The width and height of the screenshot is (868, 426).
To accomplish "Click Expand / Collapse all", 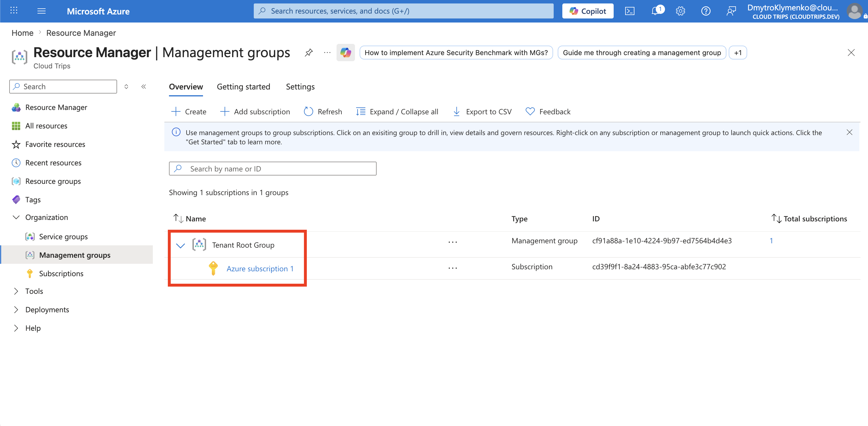I will 397,112.
